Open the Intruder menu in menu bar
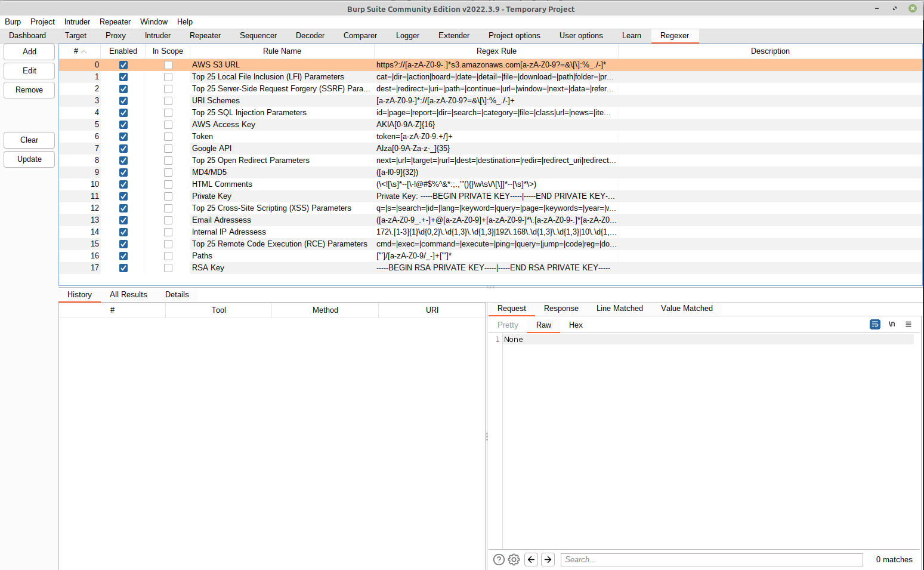924x570 pixels. coord(77,21)
